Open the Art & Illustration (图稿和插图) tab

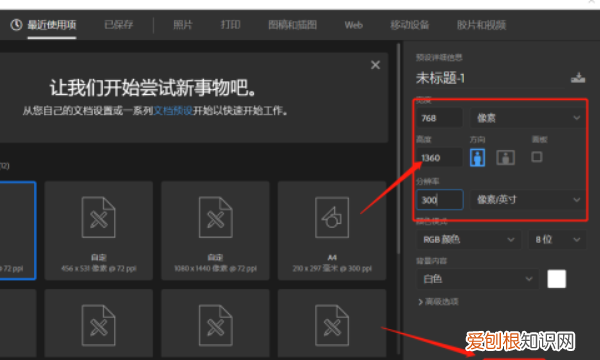(x=292, y=25)
